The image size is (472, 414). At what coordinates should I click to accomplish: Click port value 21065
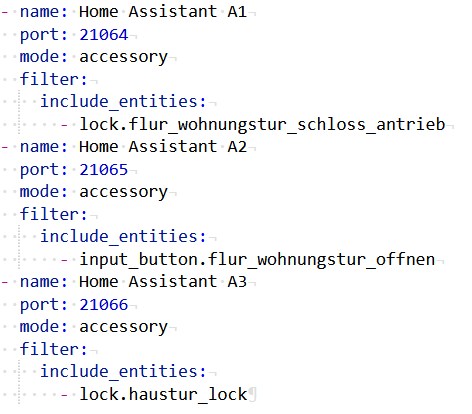pos(104,170)
